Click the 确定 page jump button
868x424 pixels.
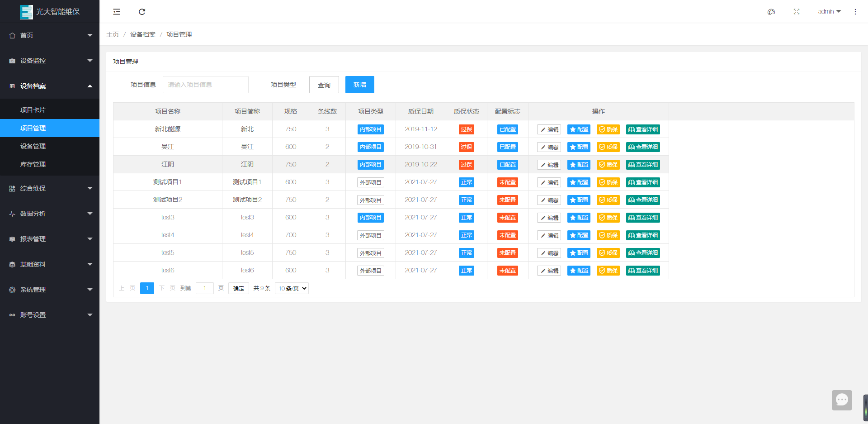[239, 288]
